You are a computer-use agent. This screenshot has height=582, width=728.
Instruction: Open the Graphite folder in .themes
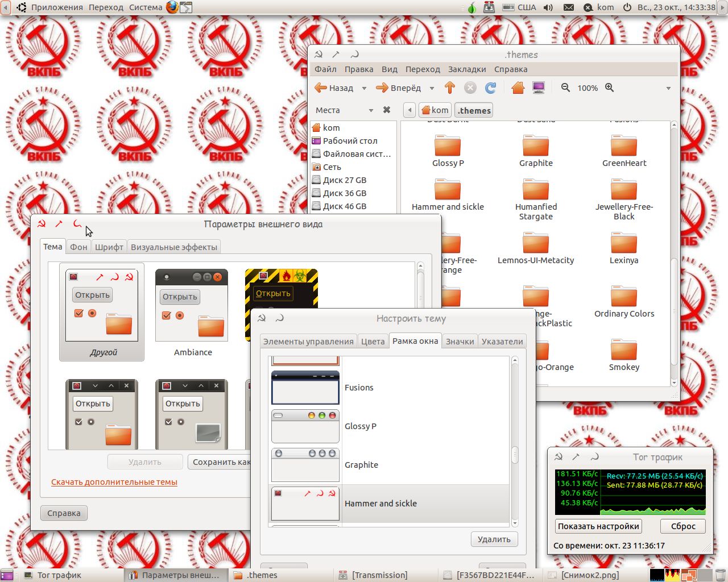(536, 151)
